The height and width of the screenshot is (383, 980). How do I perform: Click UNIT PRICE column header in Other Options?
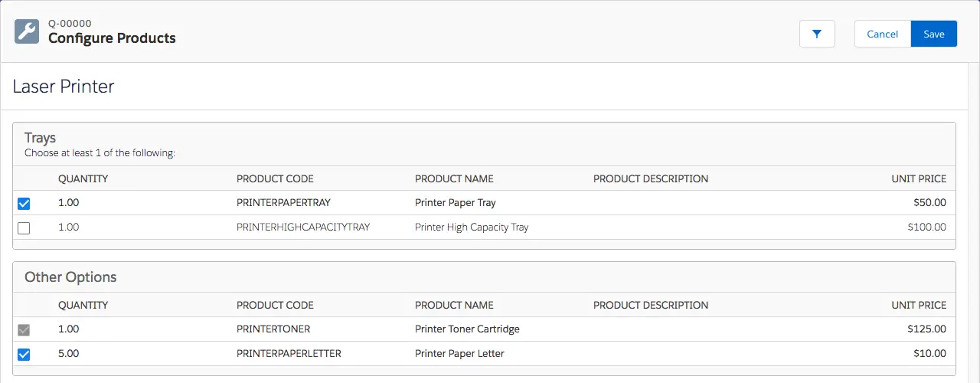click(x=919, y=305)
